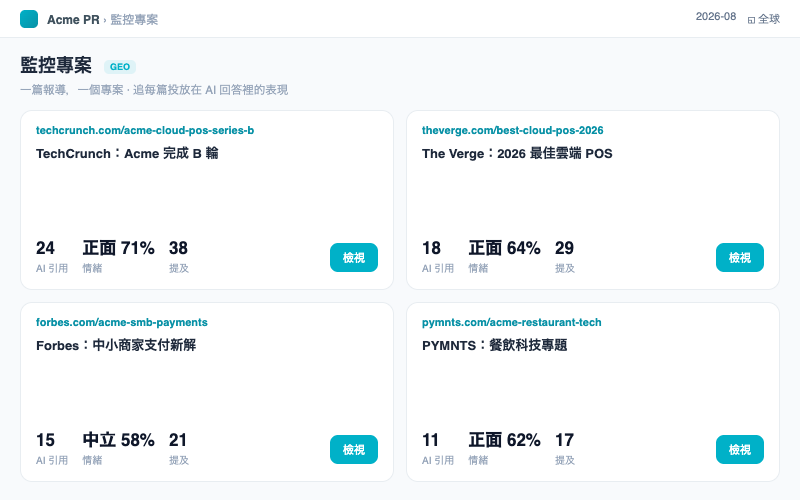Select the title 'PYMNTS：餐飲科技專題'
Screen dimensions: 800x500
tap(494, 345)
